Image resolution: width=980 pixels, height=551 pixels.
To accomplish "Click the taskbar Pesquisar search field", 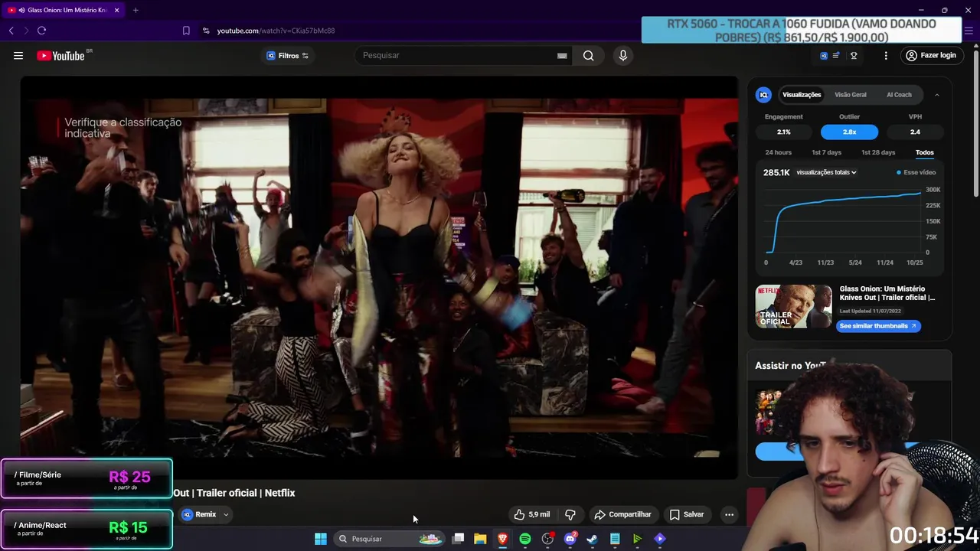I will click(x=390, y=539).
